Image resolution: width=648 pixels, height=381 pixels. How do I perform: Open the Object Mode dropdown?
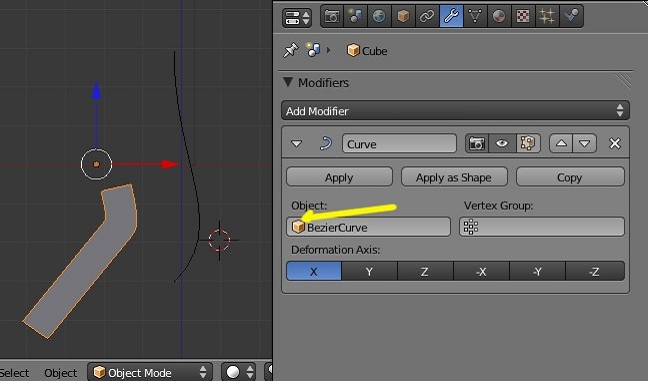pos(150,372)
